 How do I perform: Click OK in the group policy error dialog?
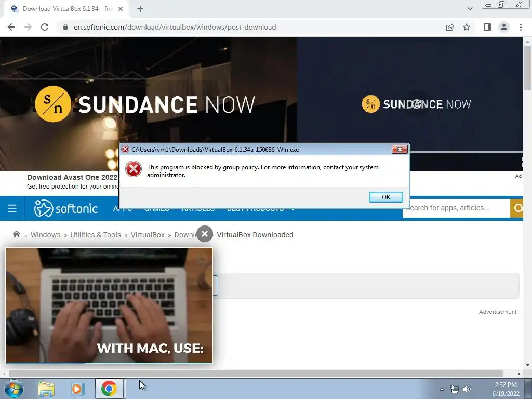(386, 197)
